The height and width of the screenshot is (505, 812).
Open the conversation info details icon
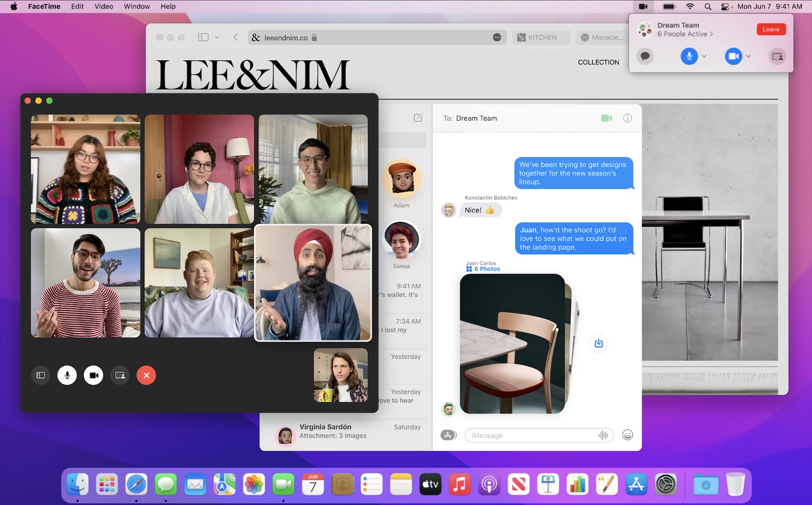pyautogui.click(x=627, y=118)
